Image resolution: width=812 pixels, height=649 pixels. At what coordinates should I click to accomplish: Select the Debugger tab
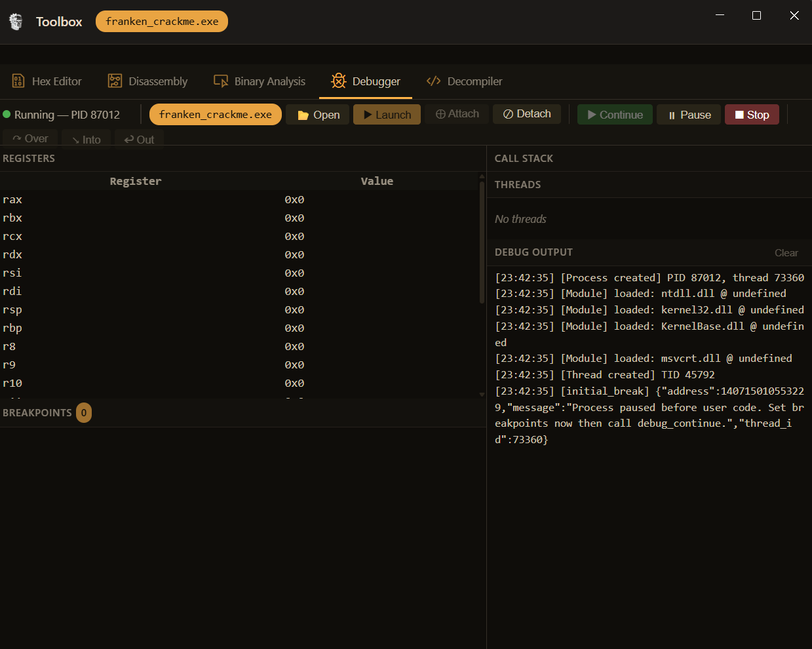tap(366, 81)
